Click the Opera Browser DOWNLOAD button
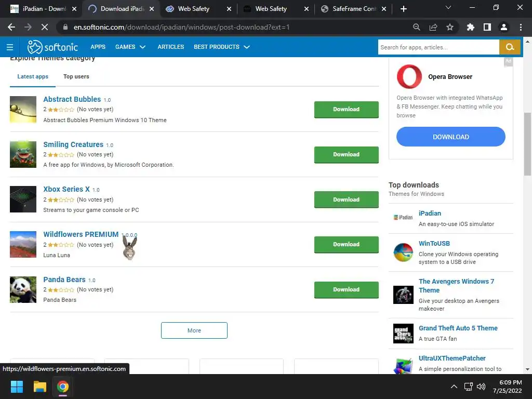Viewport: 532px width, 399px height. (450, 137)
